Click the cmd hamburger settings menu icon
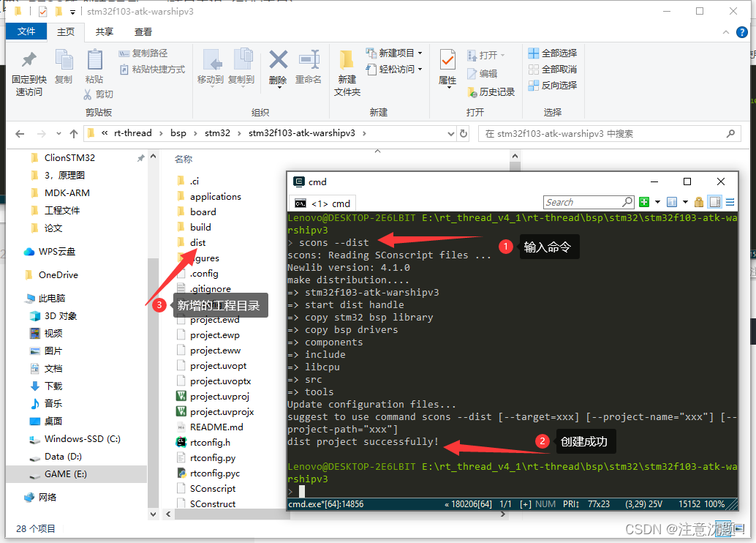Image resolution: width=756 pixels, height=543 pixels. click(730, 202)
